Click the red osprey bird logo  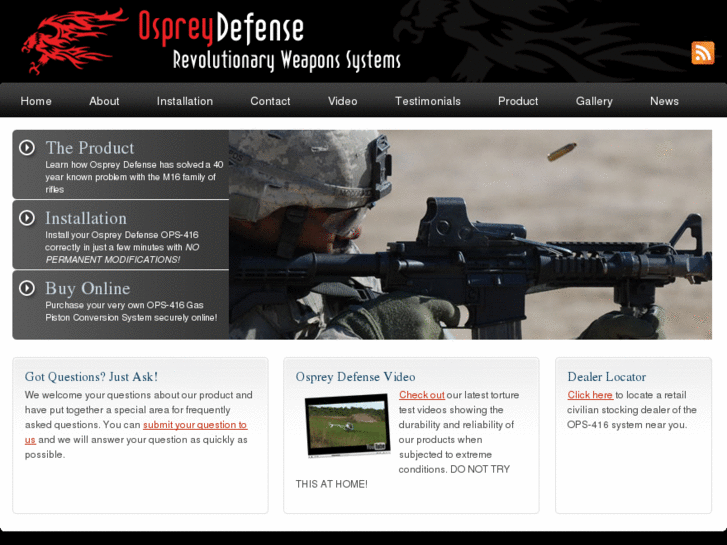tap(74, 41)
